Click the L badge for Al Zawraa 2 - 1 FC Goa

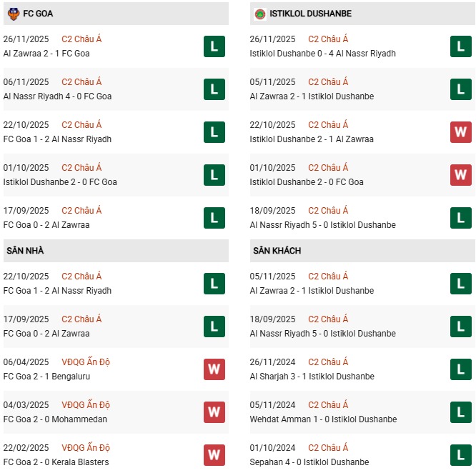coord(214,46)
